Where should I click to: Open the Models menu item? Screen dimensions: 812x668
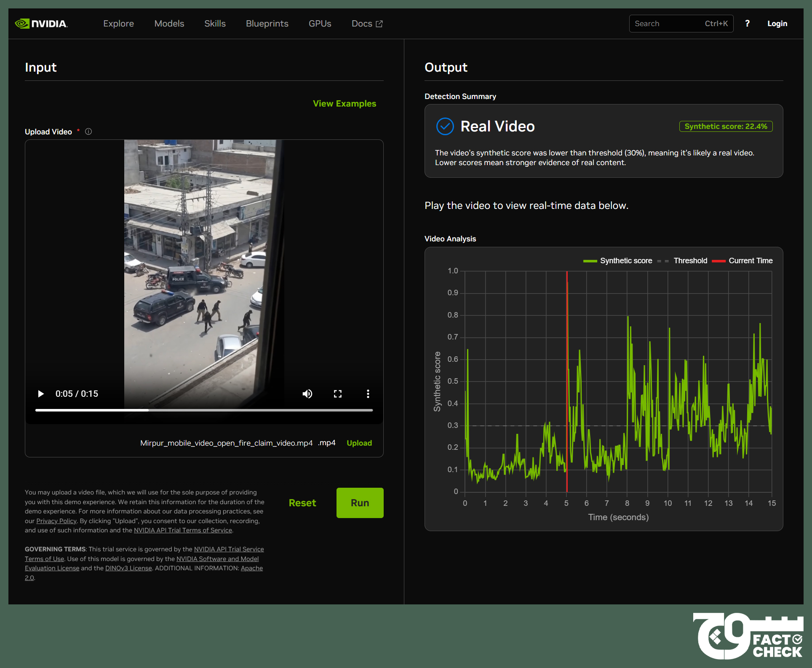[x=169, y=24]
